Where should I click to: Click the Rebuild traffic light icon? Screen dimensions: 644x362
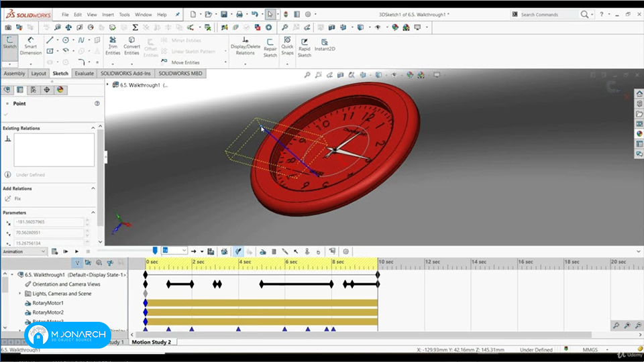click(x=286, y=14)
